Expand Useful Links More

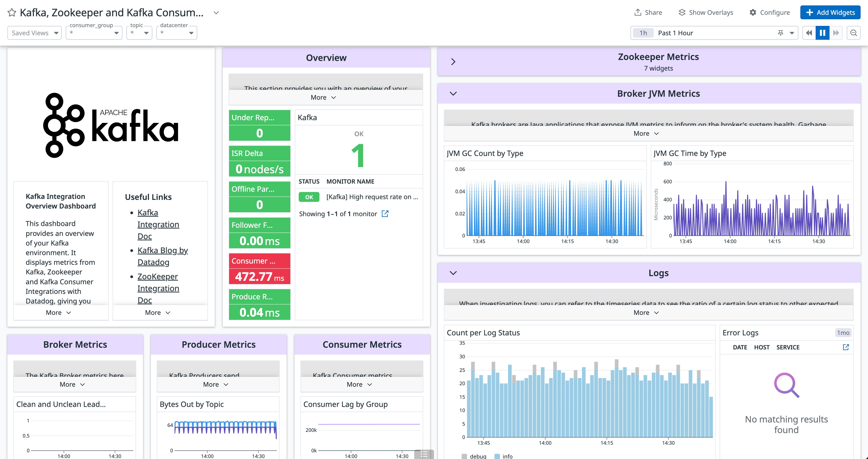pyautogui.click(x=157, y=312)
